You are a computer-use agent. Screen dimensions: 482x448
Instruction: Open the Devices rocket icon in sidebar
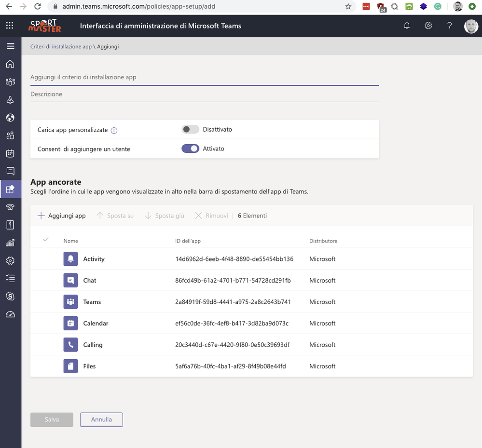click(x=10, y=100)
